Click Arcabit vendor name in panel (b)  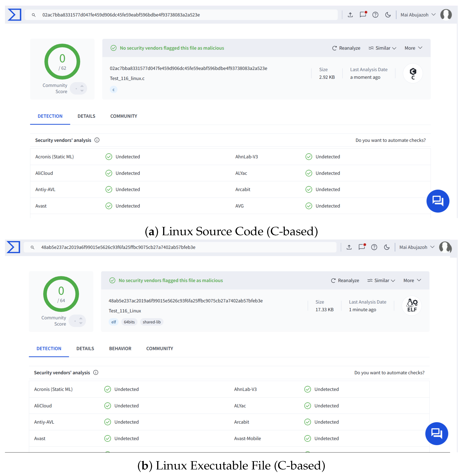point(242,422)
